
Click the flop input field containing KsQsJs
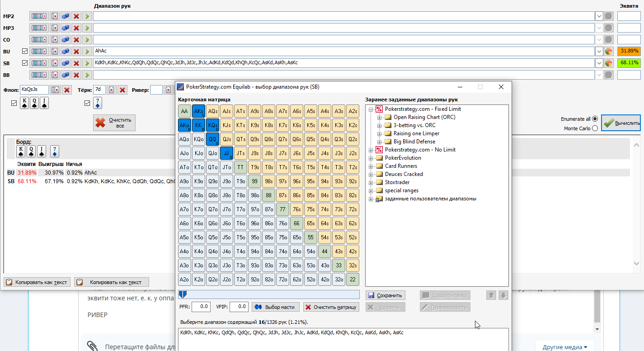34,90
